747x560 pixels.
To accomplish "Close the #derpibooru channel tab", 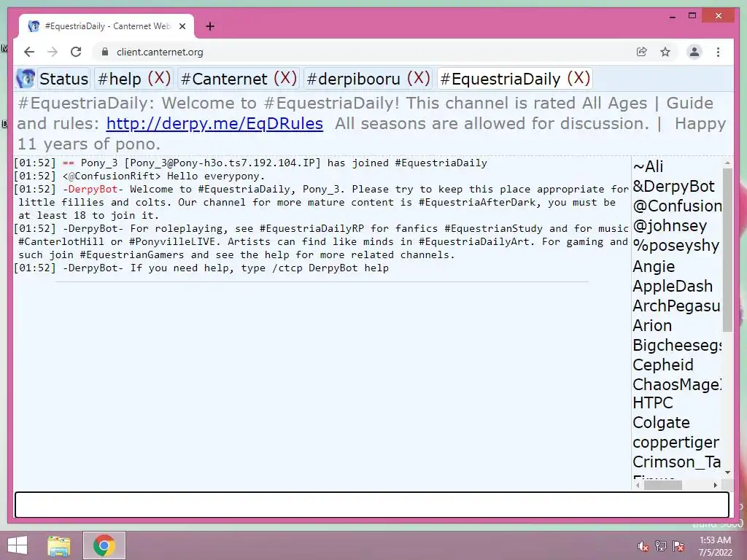I will (418, 78).
